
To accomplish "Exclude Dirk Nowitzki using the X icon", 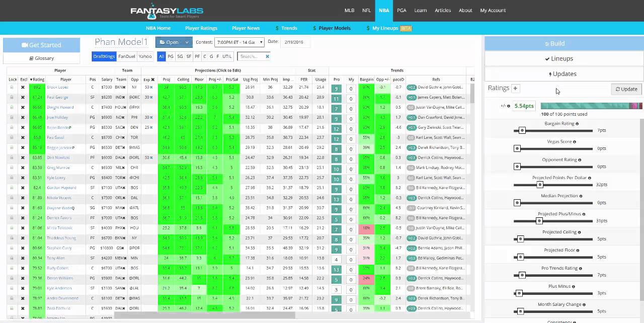I will pyautogui.click(x=23, y=157).
